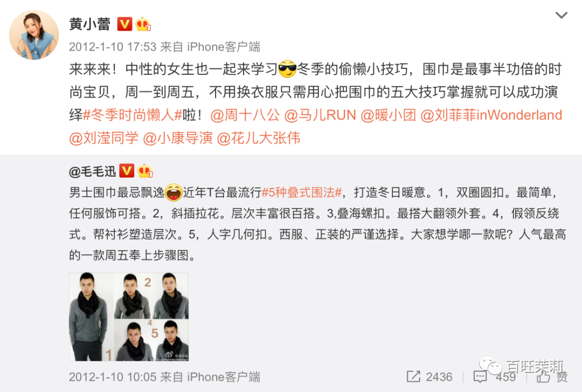
Task: Open the hashtag #5种叠式围法#
Action: [x=302, y=192]
